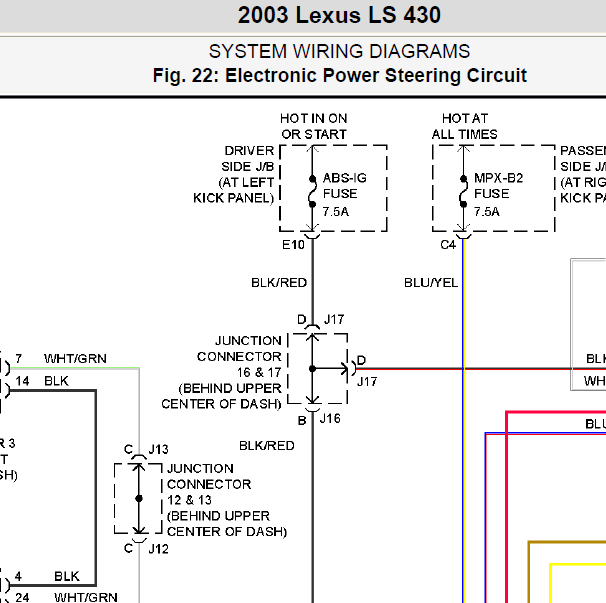Select the "J16" connector label
The width and height of the screenshot is (606, 603).
pos(330,419)
